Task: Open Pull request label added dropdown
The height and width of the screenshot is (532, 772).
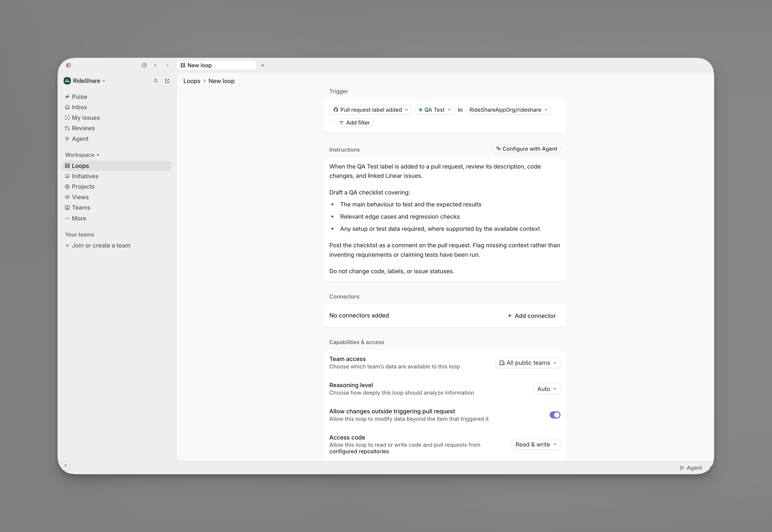Action: (371, 110)
